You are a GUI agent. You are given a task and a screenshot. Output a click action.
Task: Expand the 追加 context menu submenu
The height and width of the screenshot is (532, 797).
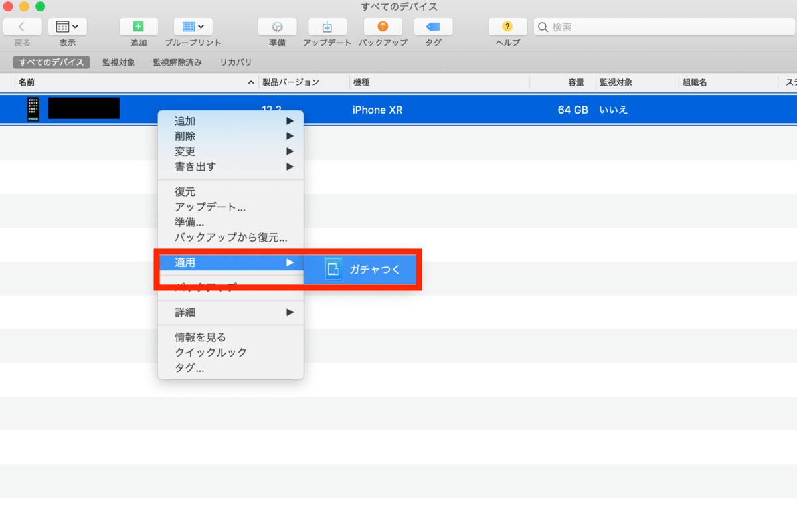coord(230,121)
